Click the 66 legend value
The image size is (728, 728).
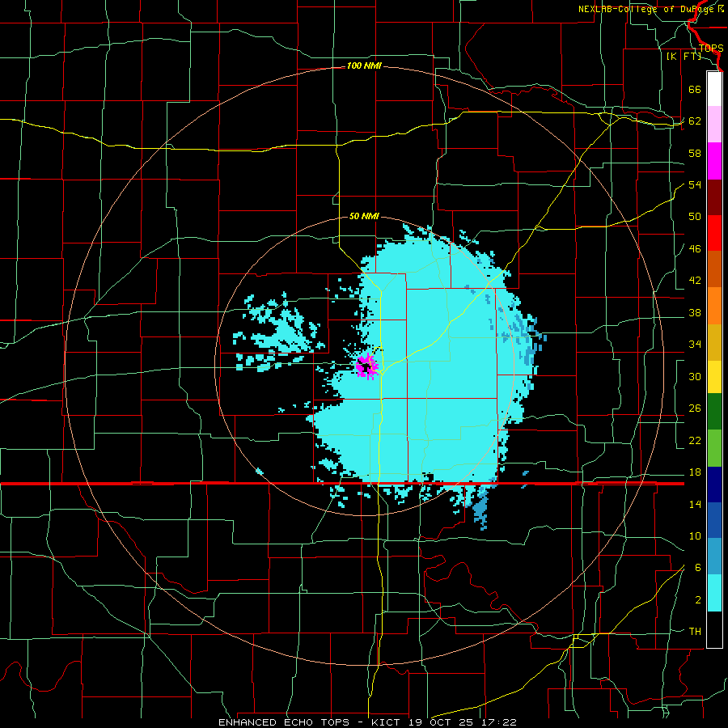(695, 89)
